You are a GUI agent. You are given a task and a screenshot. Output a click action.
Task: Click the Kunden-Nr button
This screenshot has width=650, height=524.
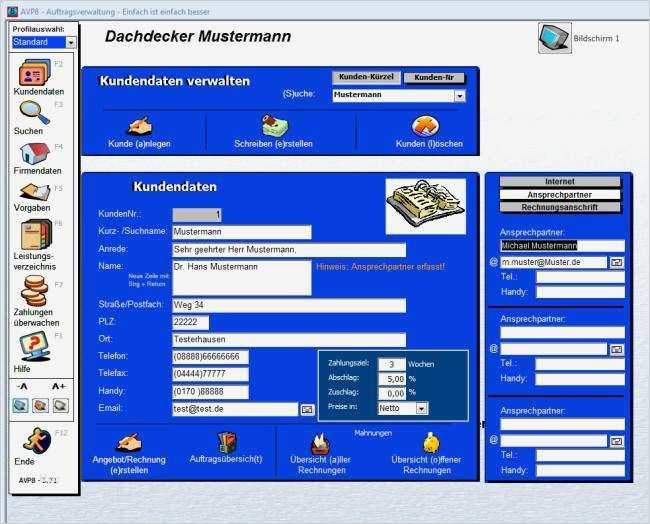(434, 78)
